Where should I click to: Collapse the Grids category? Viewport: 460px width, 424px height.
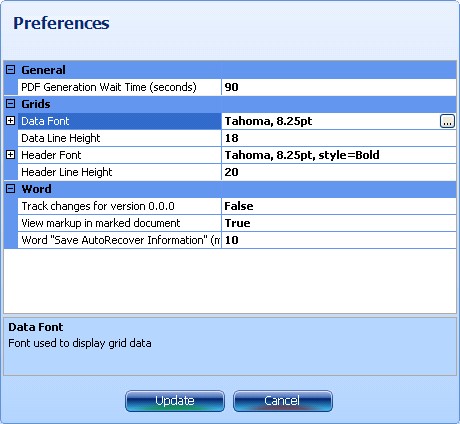click(11, 104)
